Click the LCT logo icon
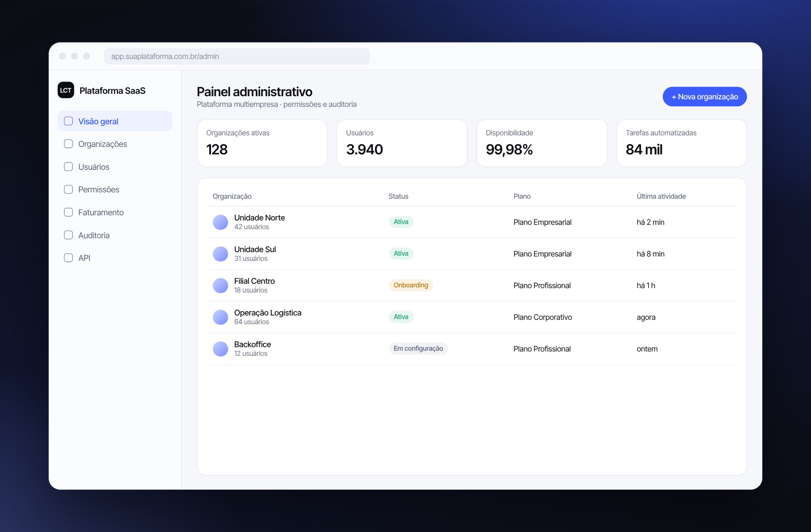Image resolution: width=811 pixels, height=532 pixels. click(x=66, y=90)
